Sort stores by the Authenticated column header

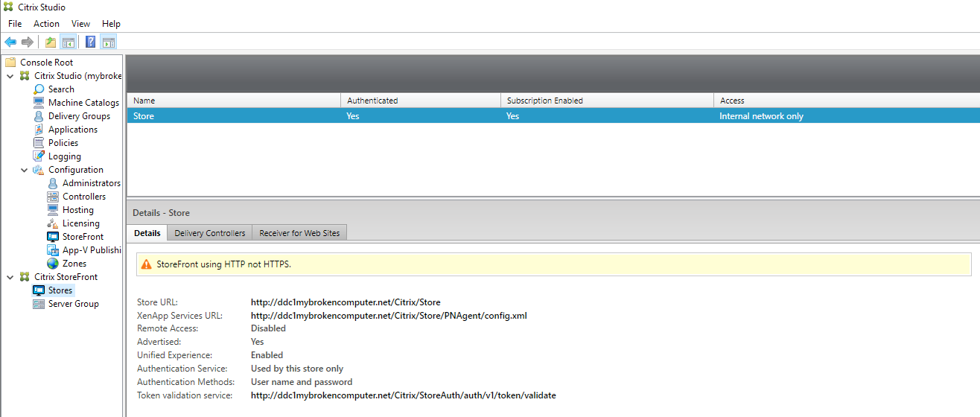372,101
